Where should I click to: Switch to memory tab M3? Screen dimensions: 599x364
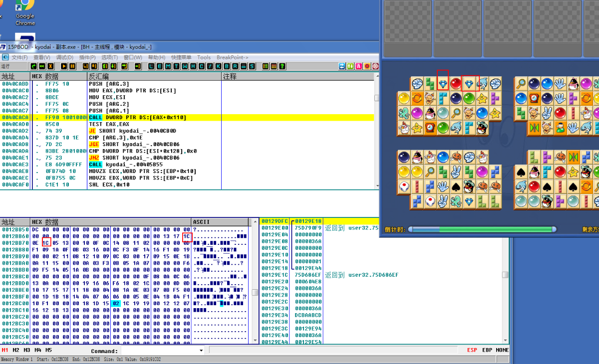coord(27,350)
